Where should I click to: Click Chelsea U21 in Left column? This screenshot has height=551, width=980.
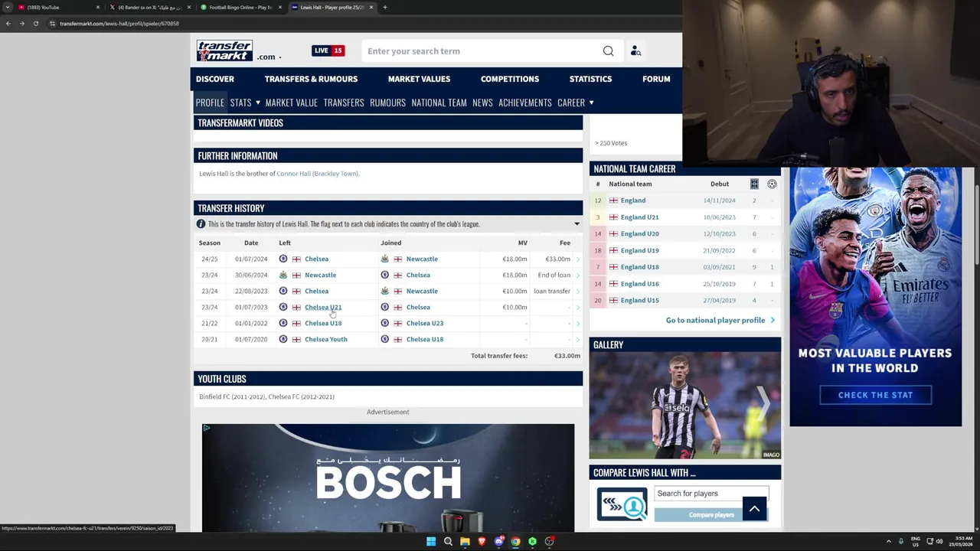click(323, 308)
